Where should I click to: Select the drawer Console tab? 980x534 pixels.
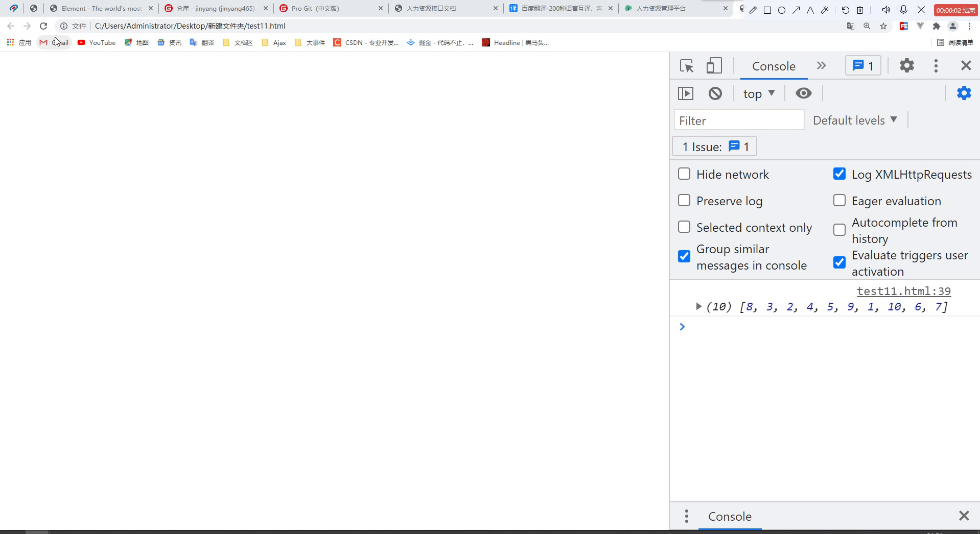(730, 516)
